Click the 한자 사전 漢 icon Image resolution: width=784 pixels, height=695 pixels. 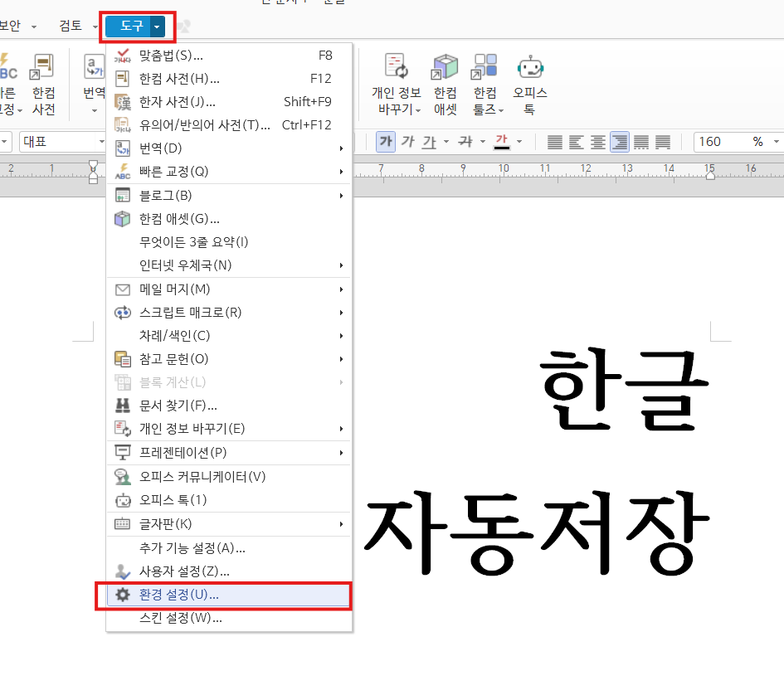(123, 102)
